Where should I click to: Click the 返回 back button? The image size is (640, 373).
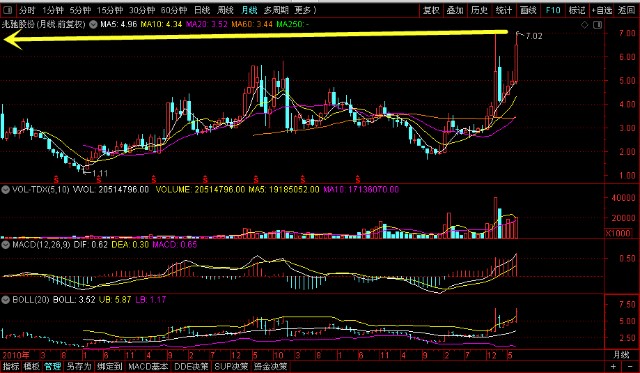(x=627, y=10)
